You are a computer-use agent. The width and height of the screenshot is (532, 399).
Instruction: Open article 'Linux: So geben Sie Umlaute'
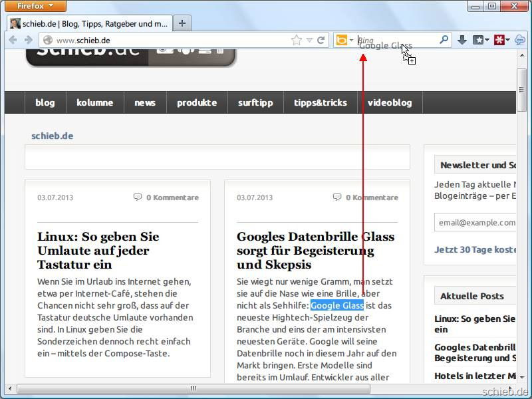(98, 251)
